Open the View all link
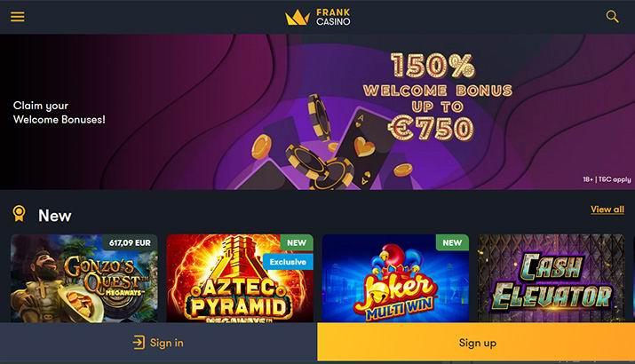Screen dimensions: 635x364 point(607,210)
